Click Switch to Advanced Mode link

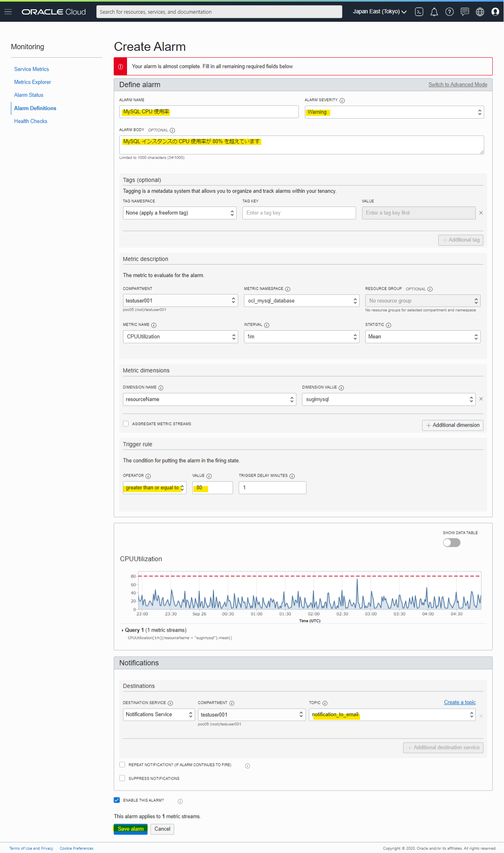(x=458, y=85)
